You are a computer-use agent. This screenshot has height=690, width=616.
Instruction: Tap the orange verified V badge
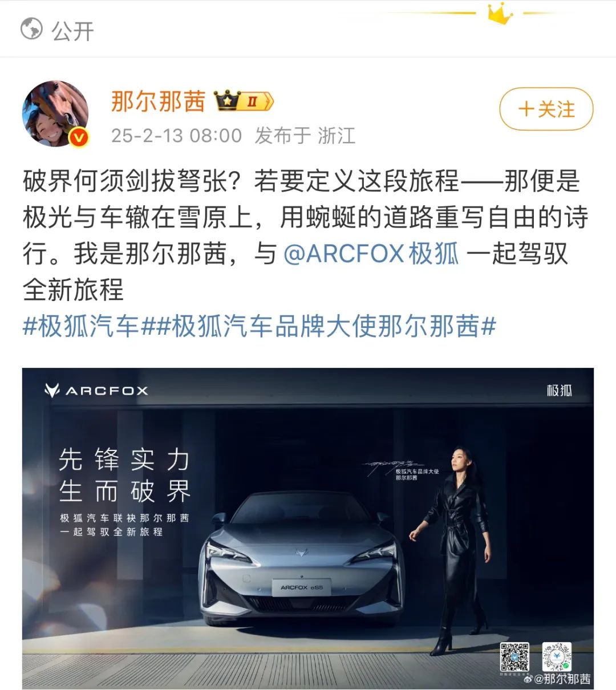click(79, 137)
